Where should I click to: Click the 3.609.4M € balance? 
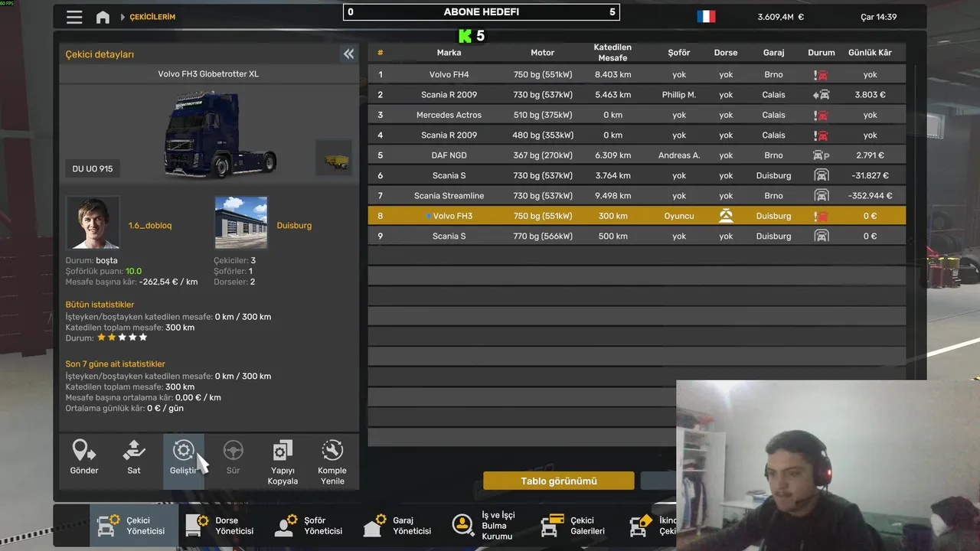(x=781, y=17)
